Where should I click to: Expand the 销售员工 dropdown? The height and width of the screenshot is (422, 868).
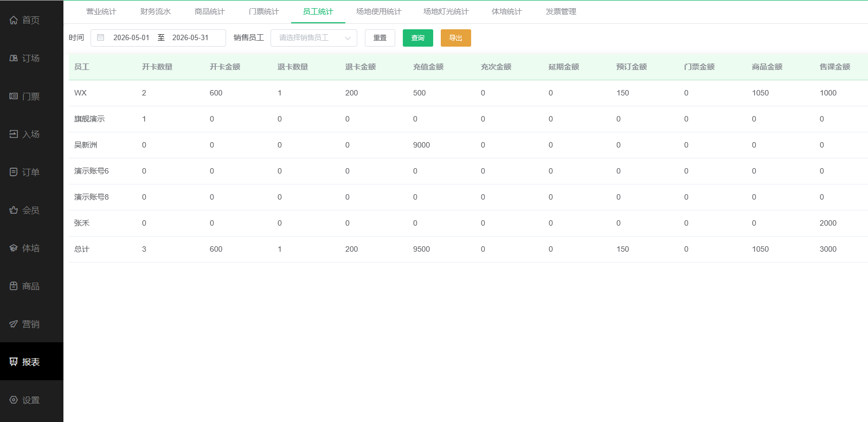coord(314,38)
